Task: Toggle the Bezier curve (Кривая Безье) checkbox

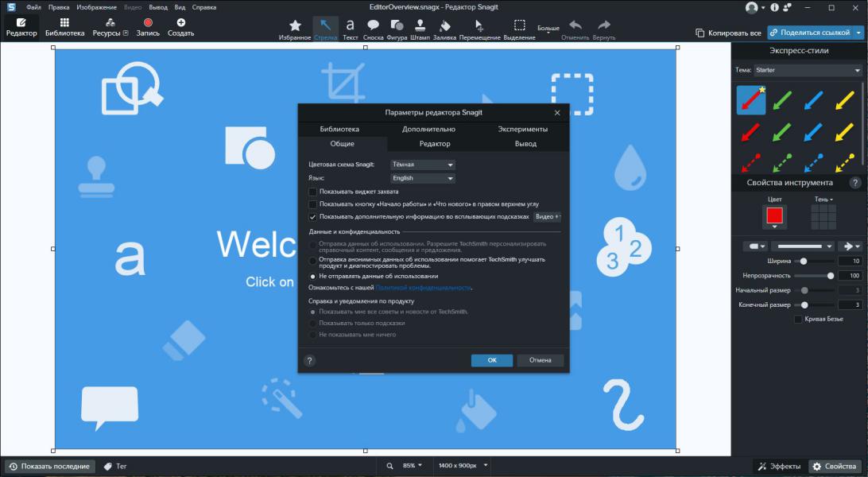Action: coord(798,319)
